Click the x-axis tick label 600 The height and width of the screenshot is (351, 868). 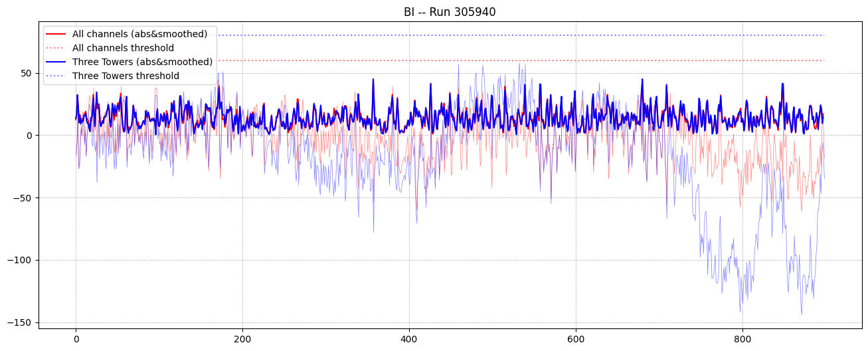(x=576, y=338)
